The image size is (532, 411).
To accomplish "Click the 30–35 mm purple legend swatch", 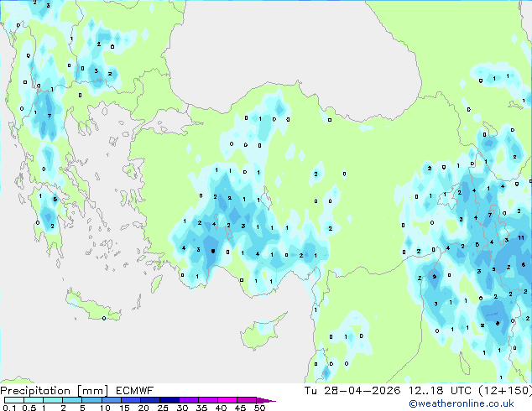I will pyautogui.click(x=189, y=400).
